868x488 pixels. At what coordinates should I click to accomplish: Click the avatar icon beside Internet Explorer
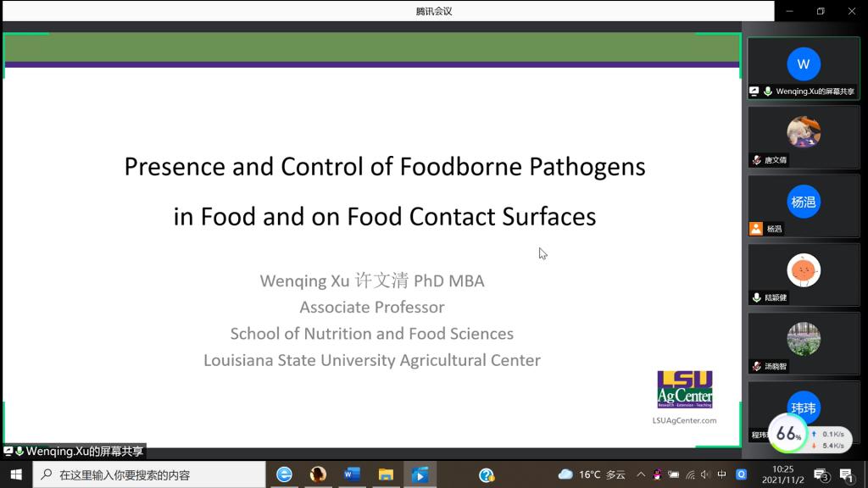coord(318,474)
